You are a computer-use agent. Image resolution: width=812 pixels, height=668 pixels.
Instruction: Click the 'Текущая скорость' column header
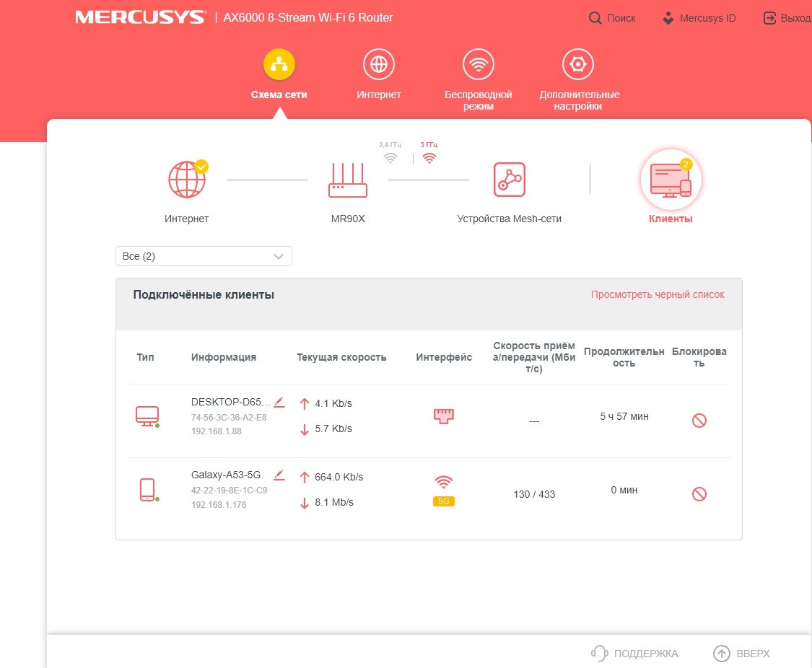pyautogui.click(x=341, y=357)
